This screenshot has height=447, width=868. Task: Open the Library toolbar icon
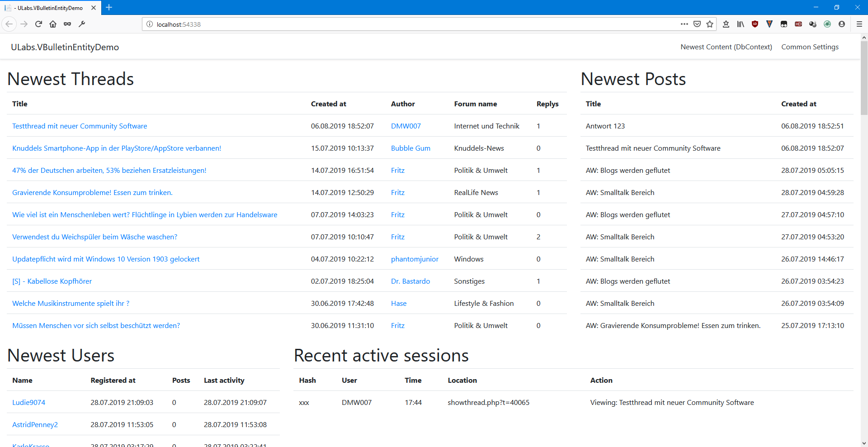(741, 24)
